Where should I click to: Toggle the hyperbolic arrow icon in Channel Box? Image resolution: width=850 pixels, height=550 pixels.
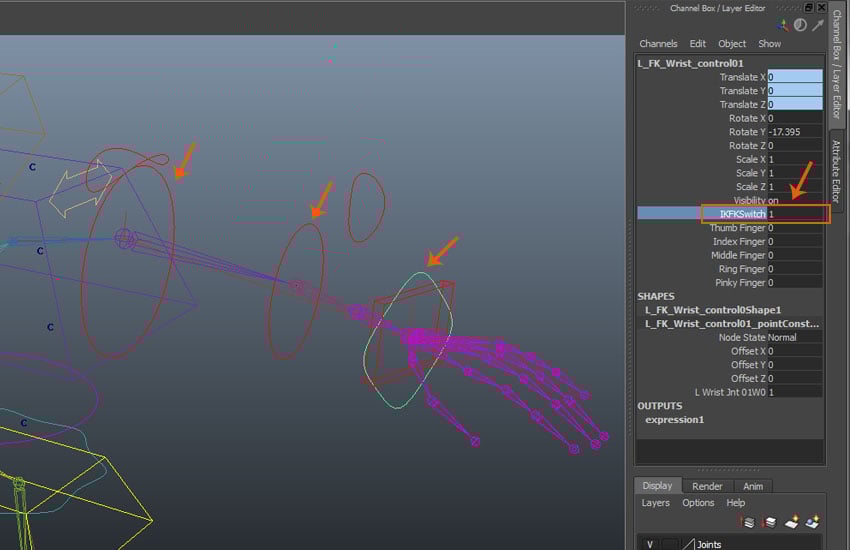tap(817, 25)
